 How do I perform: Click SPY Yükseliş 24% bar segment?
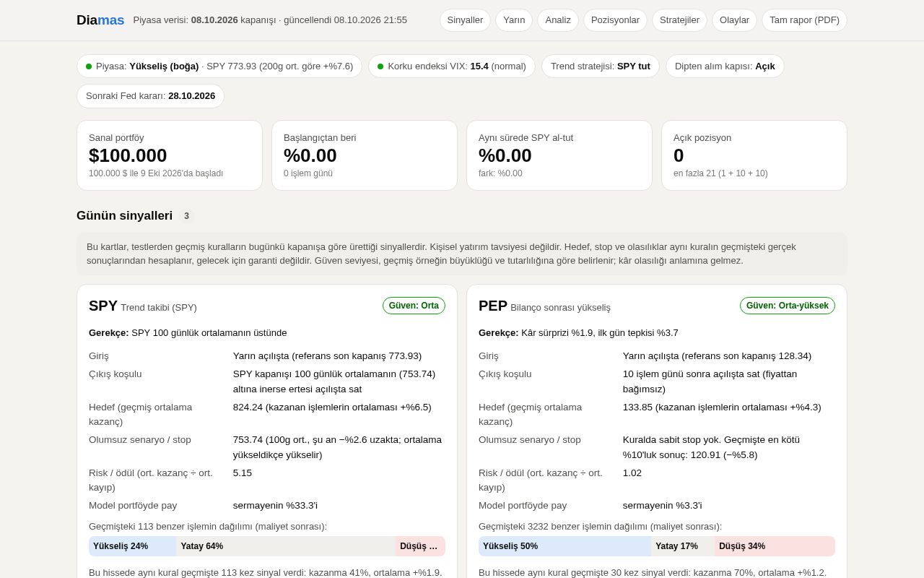tap(133, 546)
